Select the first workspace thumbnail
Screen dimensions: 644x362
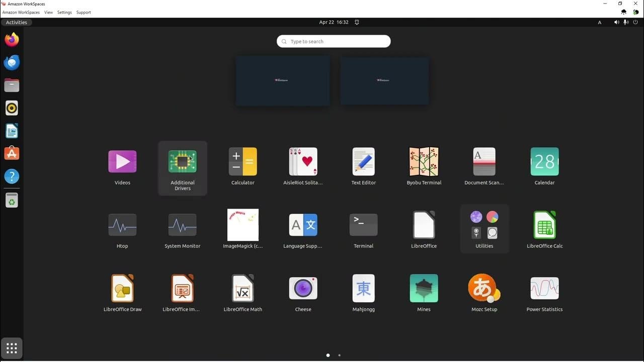click(x=283, y=80)
